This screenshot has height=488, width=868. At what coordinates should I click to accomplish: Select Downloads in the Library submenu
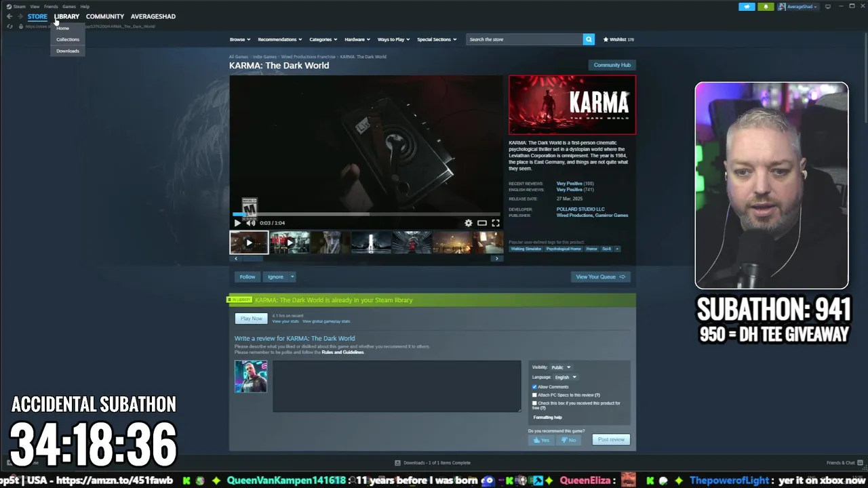click(x=68, y=51)
